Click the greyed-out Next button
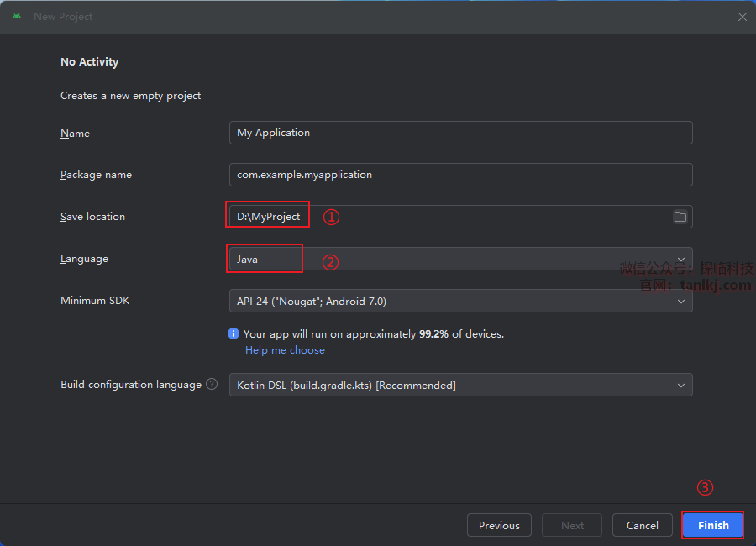The image size is (756, 546). click(x=572, y=525)
